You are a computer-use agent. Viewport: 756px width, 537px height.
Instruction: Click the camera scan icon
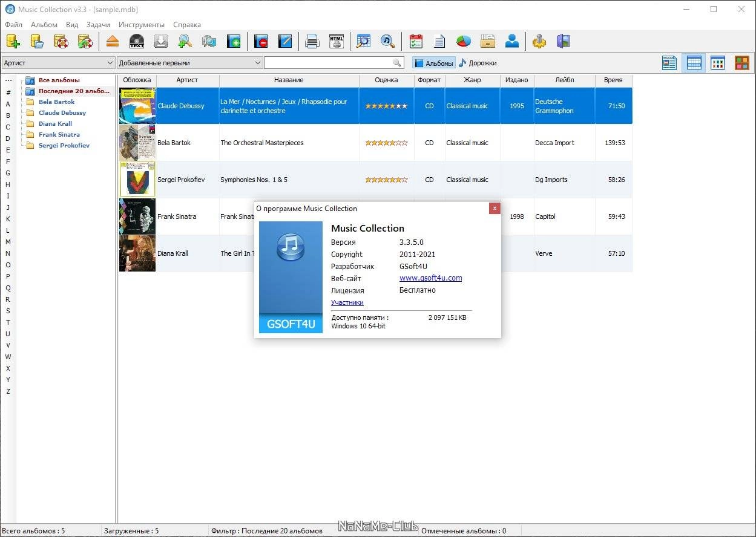tap(209, 41)
